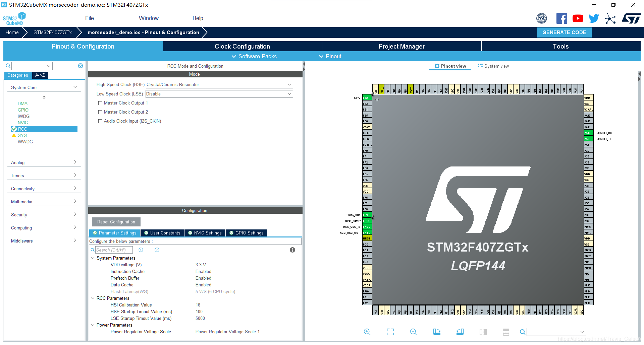The width and height of the screenshot is (644, 345).
Task: Switch to Project Manager tab
Action: pyautogui.click(x=401, y=46)
